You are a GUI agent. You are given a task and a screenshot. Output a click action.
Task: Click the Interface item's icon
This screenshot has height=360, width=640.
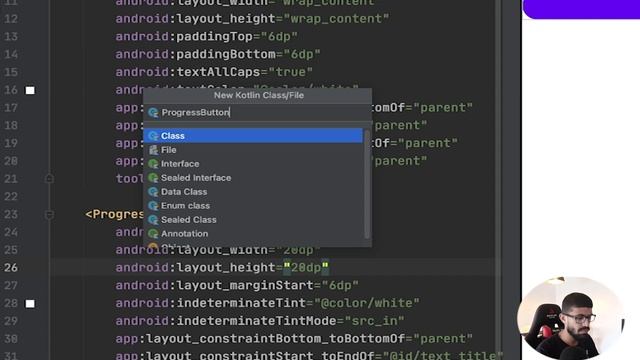pos(153,164)
